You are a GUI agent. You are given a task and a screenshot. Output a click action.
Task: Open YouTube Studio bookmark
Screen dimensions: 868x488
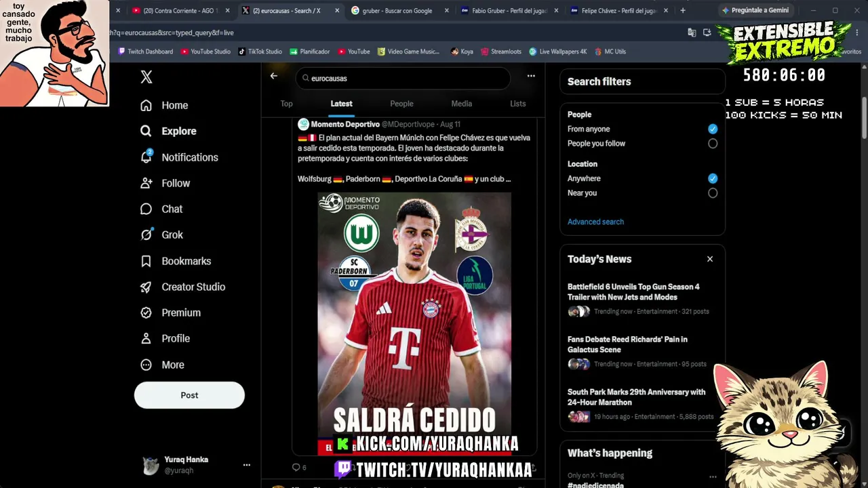coord(205,52)
